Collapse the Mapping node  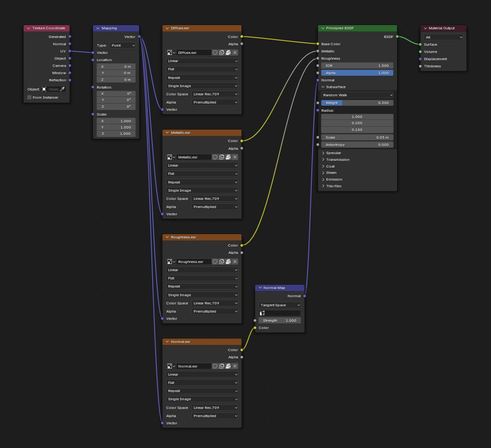(x=98, y=28)
